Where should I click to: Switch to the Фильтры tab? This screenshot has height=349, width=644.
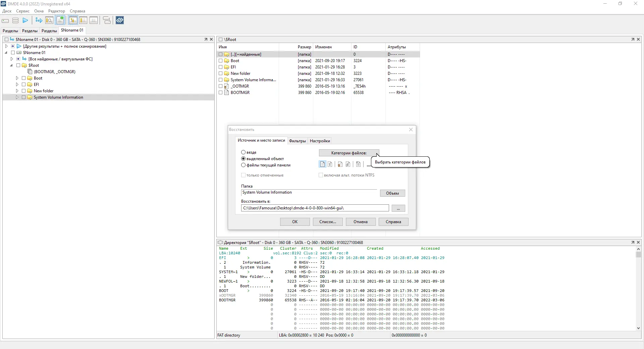pyautogui.click(x=297, y=141)
